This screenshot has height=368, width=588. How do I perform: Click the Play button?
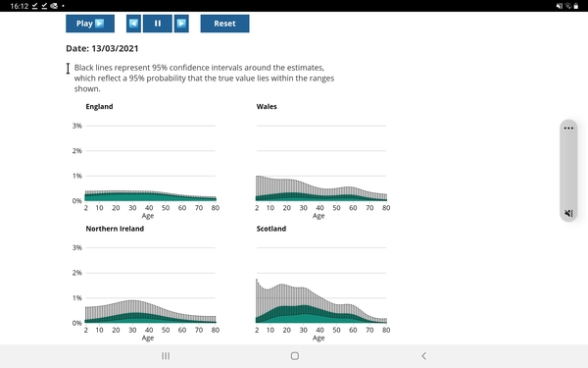tap(90, 24)
